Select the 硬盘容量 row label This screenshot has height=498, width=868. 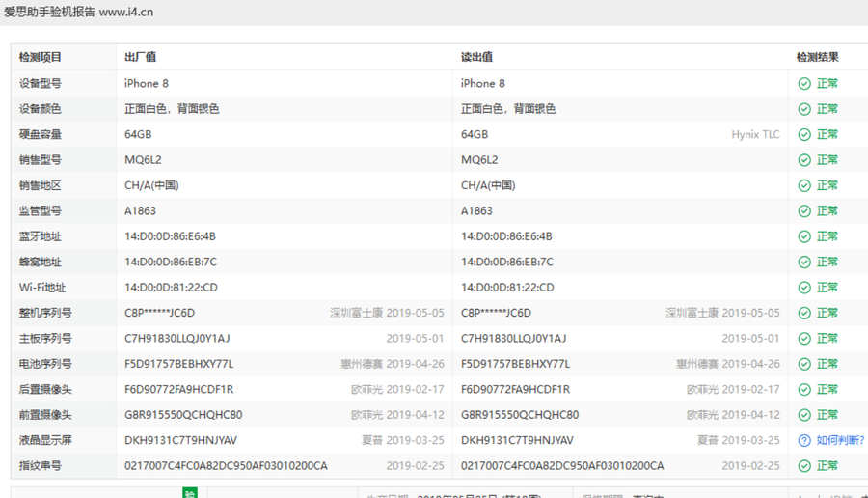(x=41, y=134)
